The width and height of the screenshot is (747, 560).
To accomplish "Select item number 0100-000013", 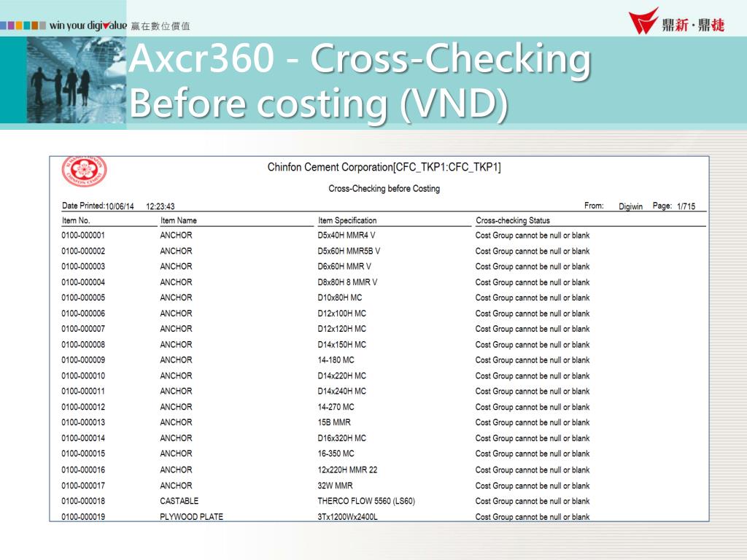I will (x=83, y=422).
